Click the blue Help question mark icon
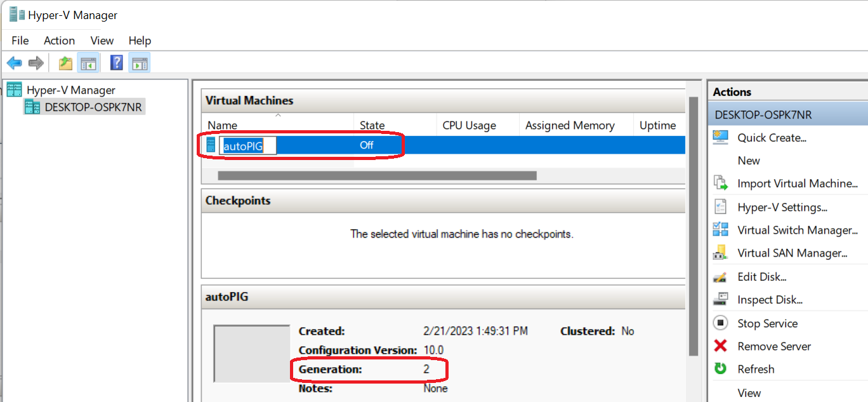The height and width of the screenshot is (402, 868). point(117,63)
